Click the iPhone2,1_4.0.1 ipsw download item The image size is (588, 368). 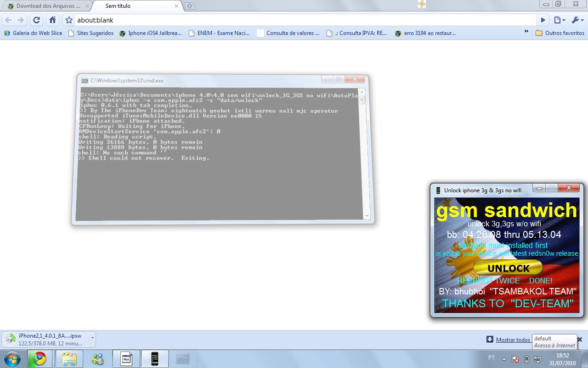45,339
